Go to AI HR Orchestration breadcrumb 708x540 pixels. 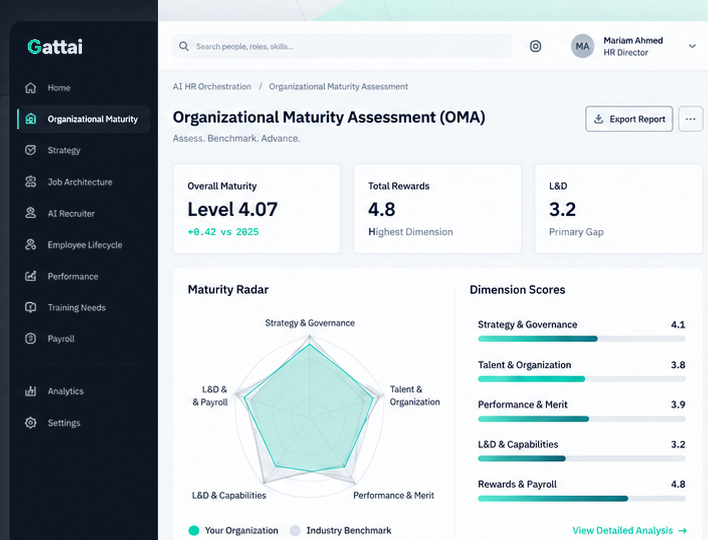pos(212,87)
